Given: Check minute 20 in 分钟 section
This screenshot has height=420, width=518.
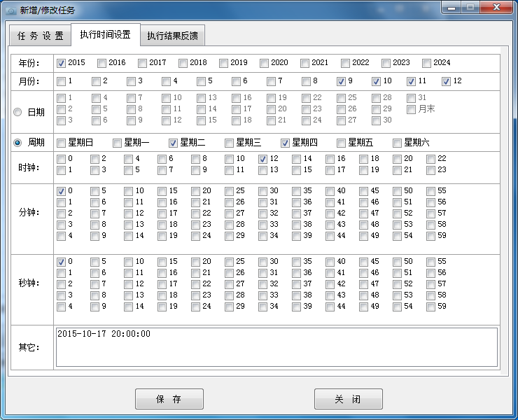Looking at the screenshot, I should [x=195, y=191].
